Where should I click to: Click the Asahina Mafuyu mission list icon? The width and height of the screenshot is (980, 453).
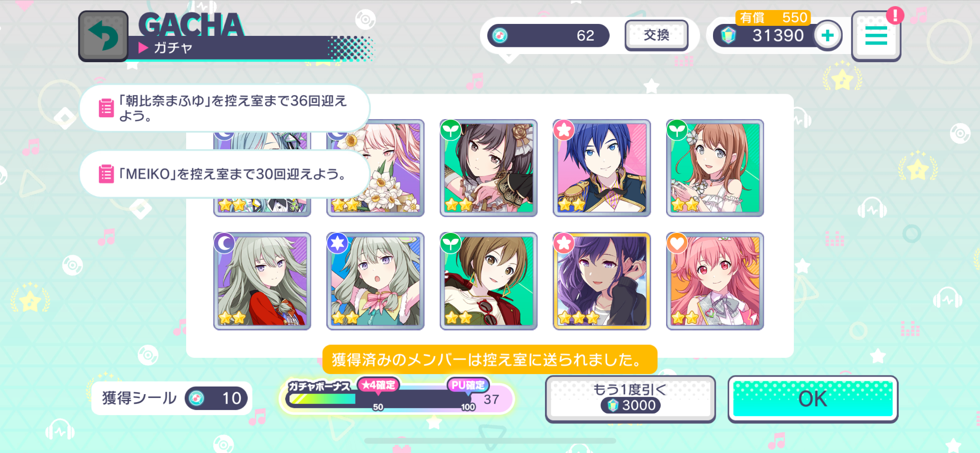coord(106,108)
